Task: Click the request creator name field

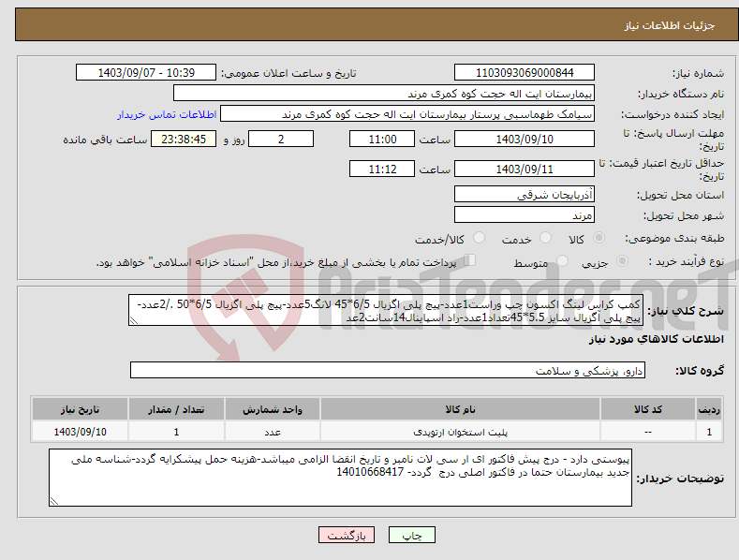Action: [407, 114]
